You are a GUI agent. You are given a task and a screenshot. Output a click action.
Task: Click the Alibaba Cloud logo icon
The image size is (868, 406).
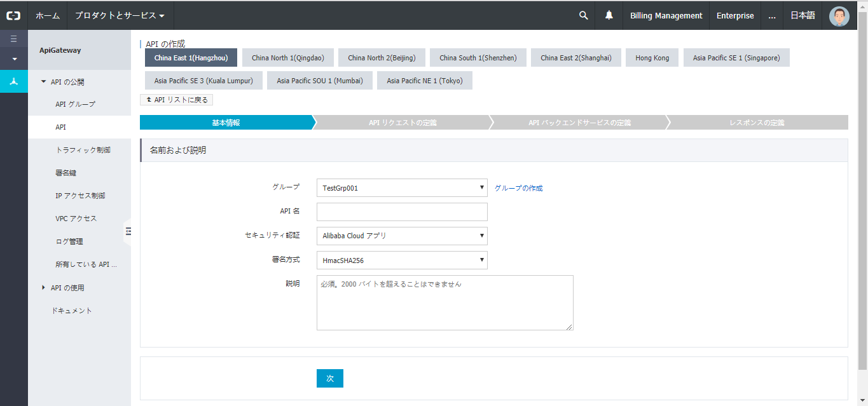pyautogui.click(x=13, y=15)
